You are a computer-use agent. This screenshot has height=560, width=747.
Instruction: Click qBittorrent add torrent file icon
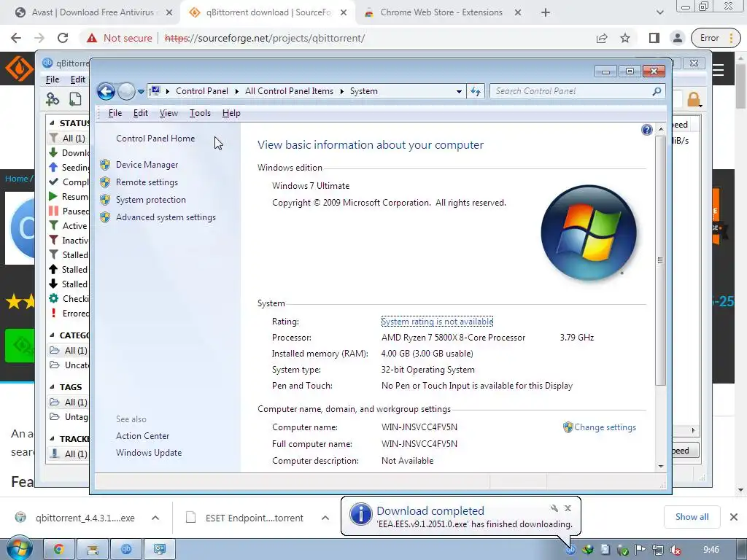75,99
